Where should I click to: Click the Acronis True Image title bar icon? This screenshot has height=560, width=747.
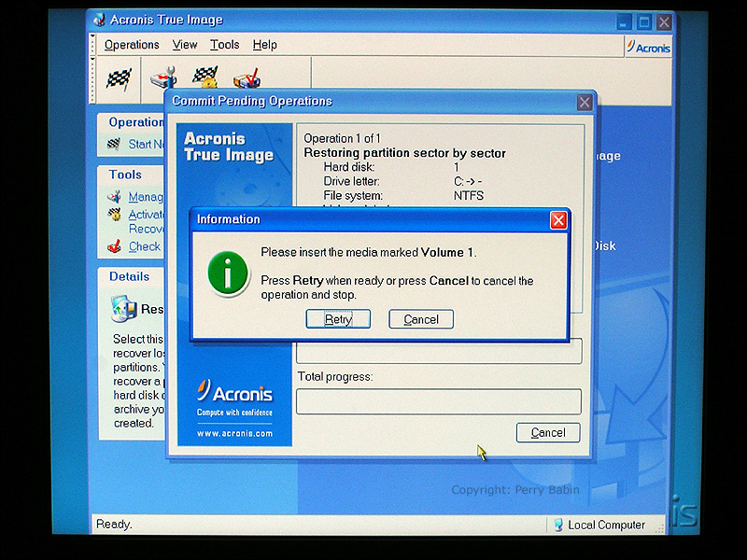99,20
